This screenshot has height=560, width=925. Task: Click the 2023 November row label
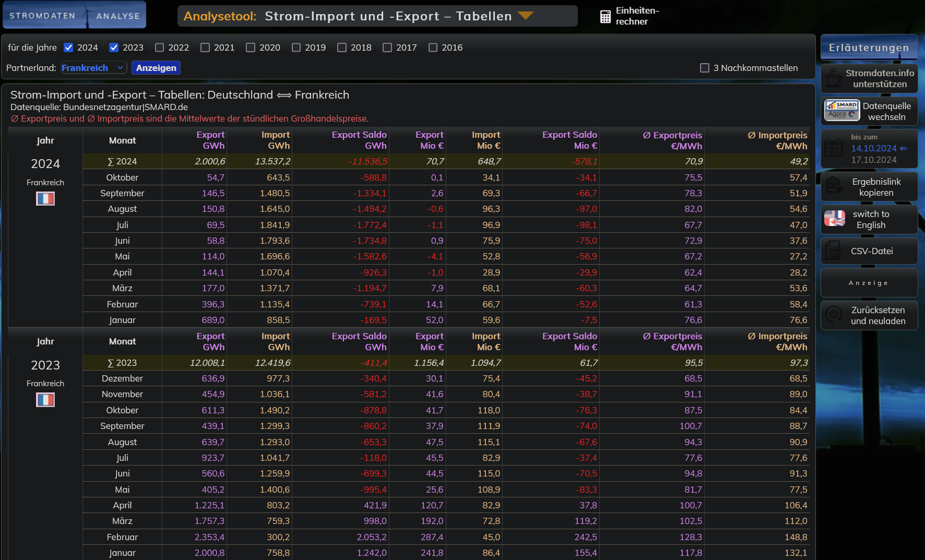click(122, 394)
